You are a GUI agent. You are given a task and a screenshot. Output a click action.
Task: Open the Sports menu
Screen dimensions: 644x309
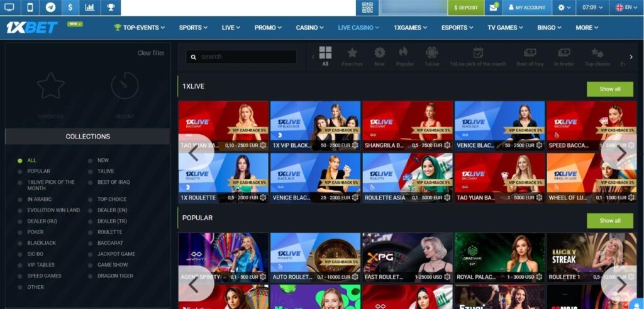click(x=193, y=28)
